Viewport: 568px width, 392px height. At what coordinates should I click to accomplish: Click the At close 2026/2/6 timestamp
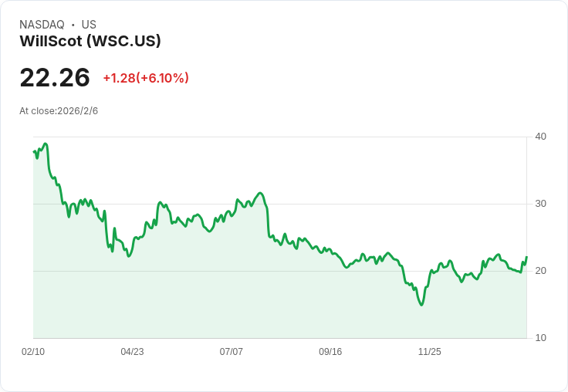[x=59, y=111]
